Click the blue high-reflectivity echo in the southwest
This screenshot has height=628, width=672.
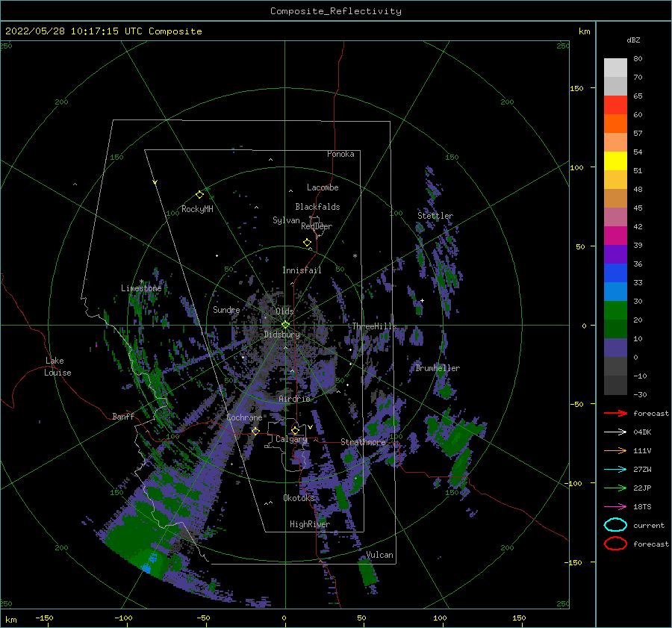point(149,565)
